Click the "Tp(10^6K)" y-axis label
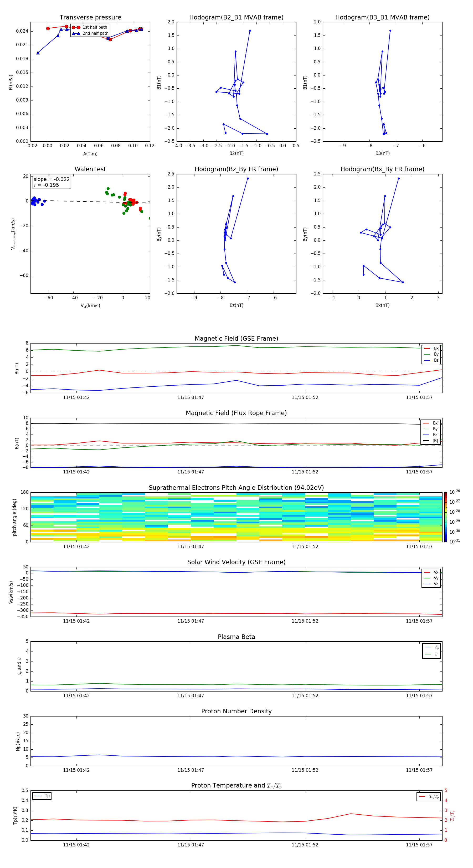This screenshot has width=473, height=868. (x=15, y=815)
